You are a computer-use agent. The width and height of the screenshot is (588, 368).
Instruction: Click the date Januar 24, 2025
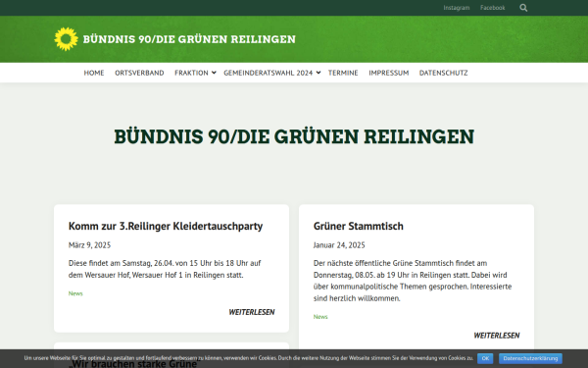[339, 245]
